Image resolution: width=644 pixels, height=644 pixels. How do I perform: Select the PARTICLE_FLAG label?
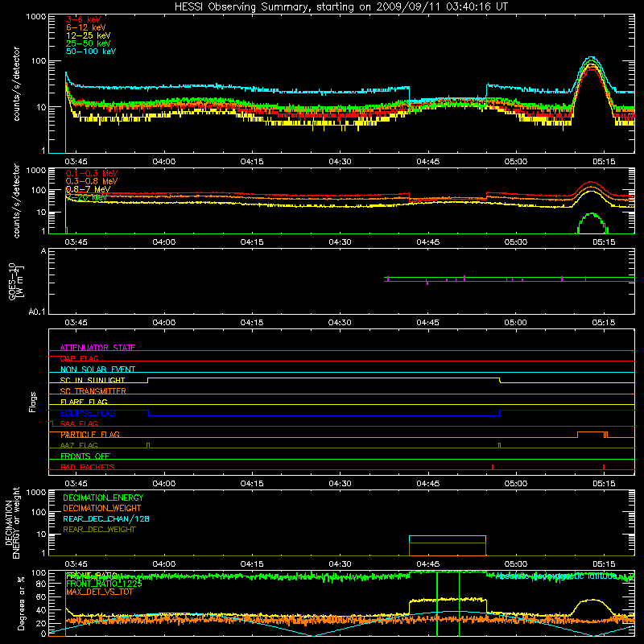coord(90,435)
